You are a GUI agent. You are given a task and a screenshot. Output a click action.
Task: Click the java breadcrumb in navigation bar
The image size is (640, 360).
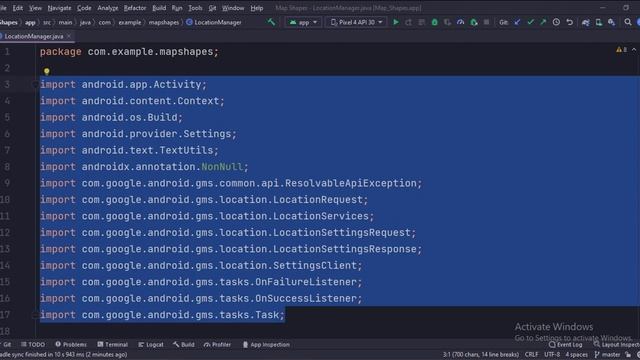tap(85, 22)
